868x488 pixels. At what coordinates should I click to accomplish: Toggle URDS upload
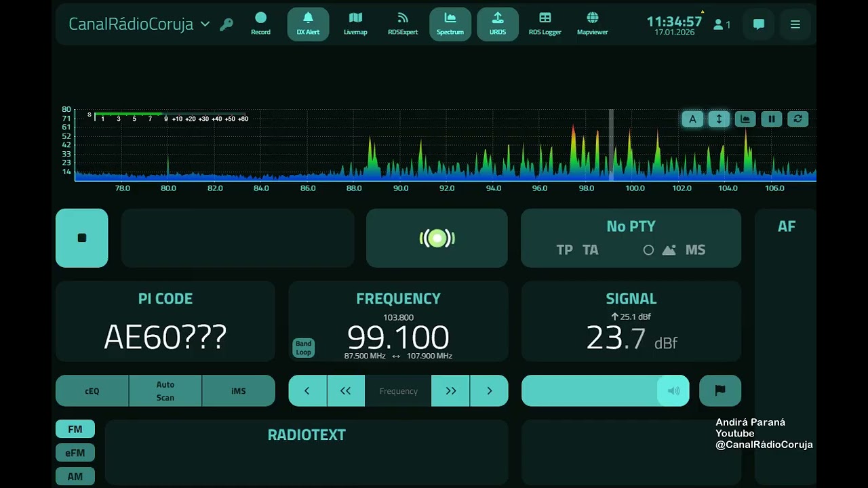[x=498, y=24]
